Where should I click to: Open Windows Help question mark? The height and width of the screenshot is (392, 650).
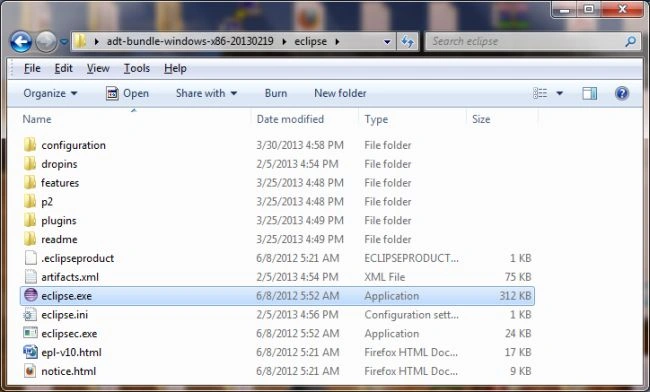pyautogui.click(x=622, y=93)
